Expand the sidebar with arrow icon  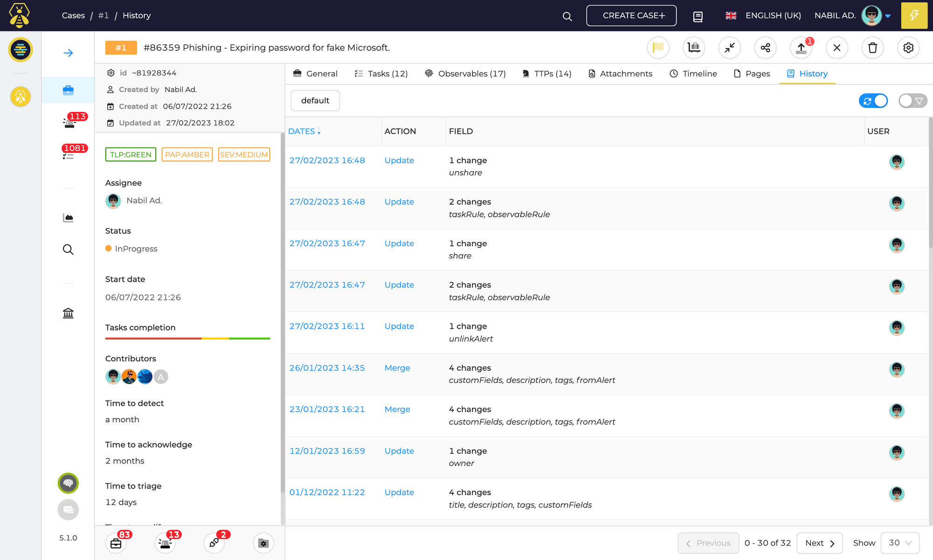pyautogui.click(x=68, y=53)
